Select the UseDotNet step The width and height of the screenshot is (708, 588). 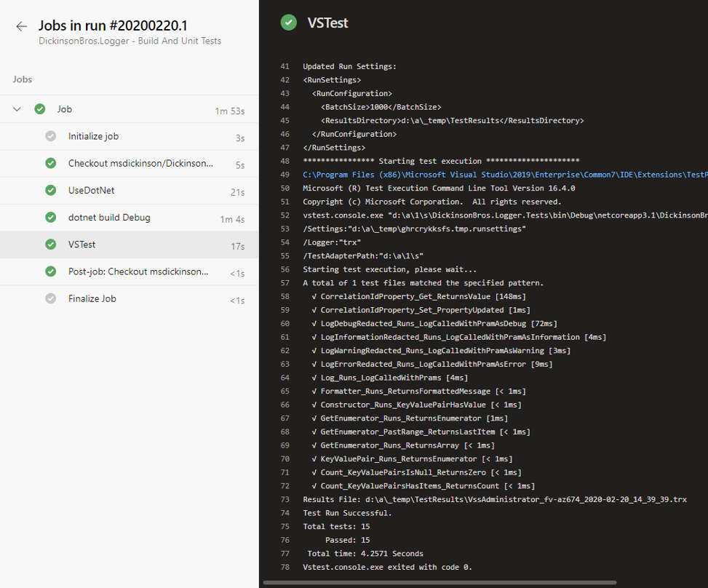coord(129,191)
